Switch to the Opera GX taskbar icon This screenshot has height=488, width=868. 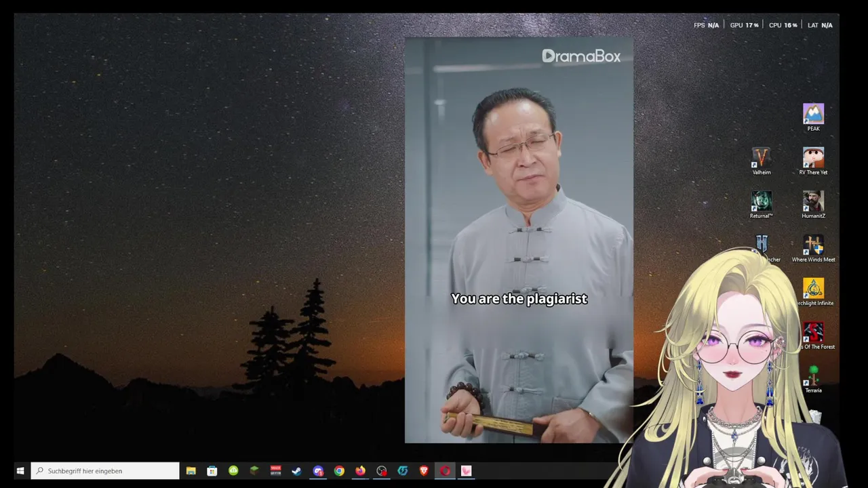(x=445, y=470)
